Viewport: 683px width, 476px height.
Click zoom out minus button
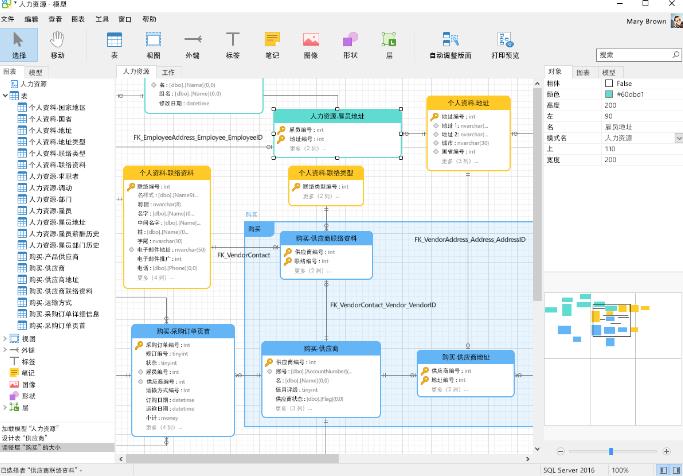[561, 451]
